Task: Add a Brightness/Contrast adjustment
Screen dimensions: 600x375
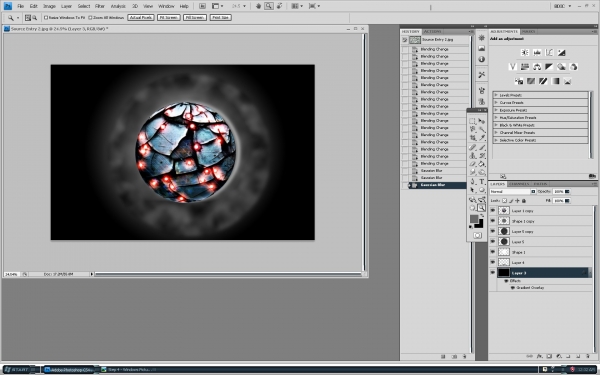Action: (525, 52)
